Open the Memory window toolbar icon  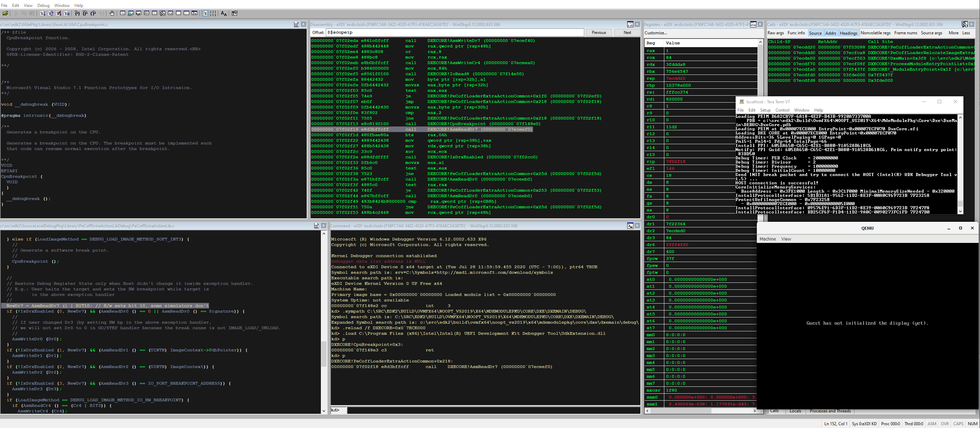[155, 13]
